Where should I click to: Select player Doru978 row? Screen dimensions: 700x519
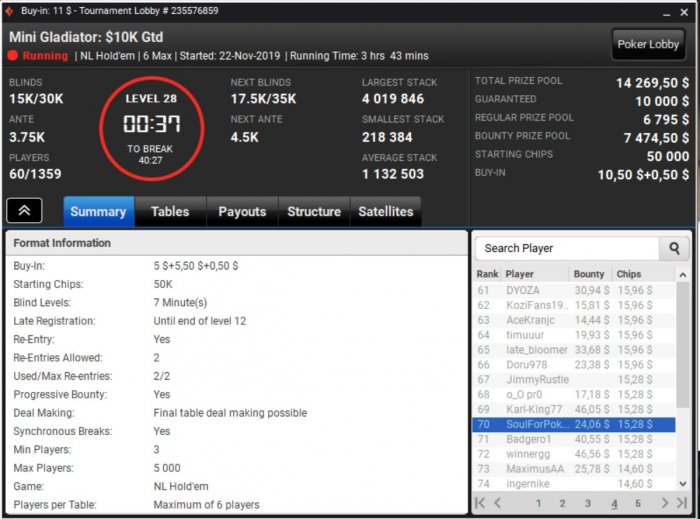(x=574, y=365)
